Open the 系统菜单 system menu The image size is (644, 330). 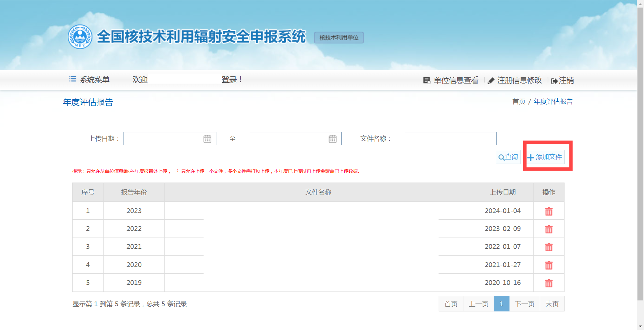coord(89,80)
